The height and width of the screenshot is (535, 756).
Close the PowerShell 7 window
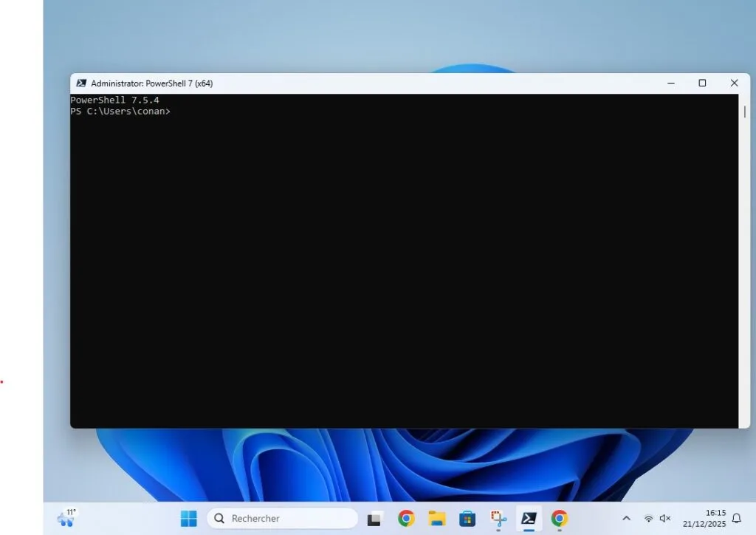coord(735,83)
